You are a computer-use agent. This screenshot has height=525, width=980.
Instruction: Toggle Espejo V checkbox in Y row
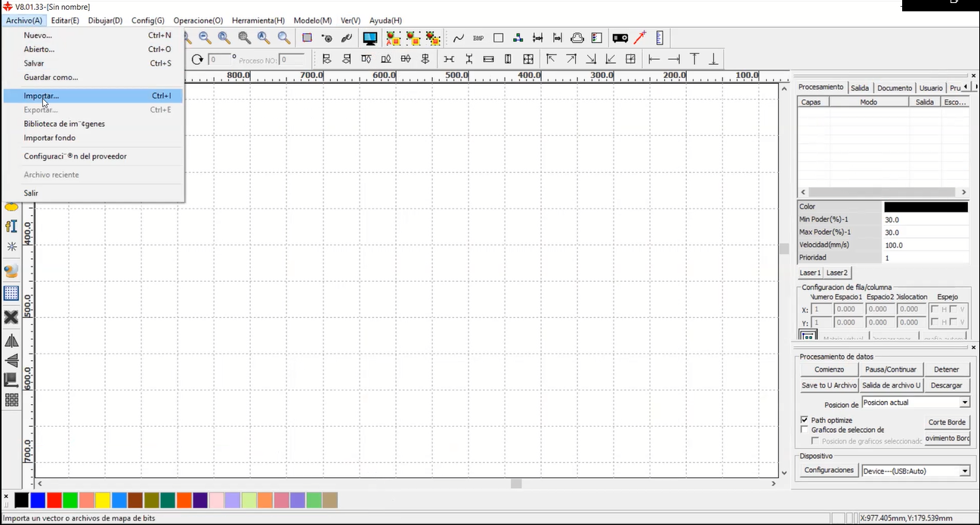[x=954, y=323]
